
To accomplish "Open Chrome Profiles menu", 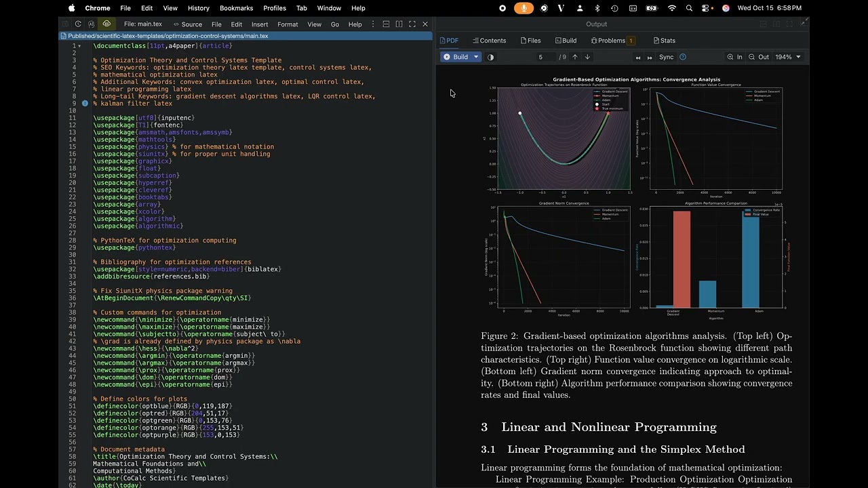I will point(275,8).
